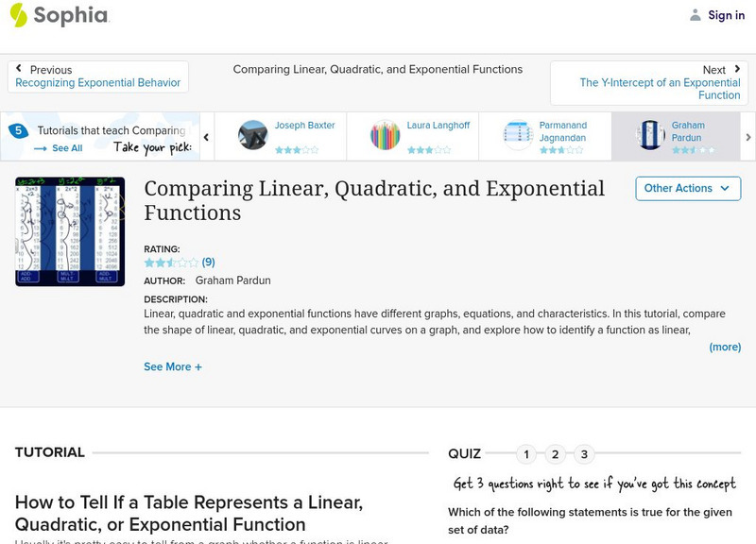Image resolution: width=756 pixels, height=544 pixels.
Task: Click the tutorial rating stars
Action: pos(171,263)
